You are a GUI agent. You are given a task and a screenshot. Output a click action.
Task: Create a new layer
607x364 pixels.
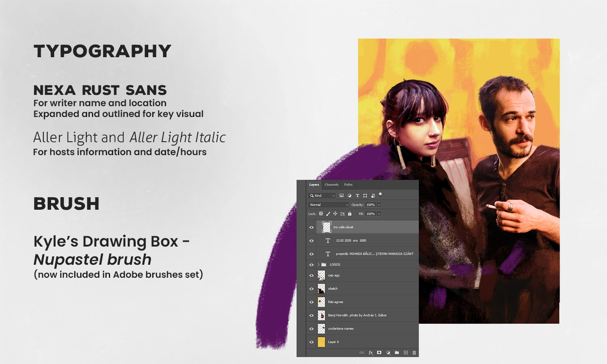[406, 353]
